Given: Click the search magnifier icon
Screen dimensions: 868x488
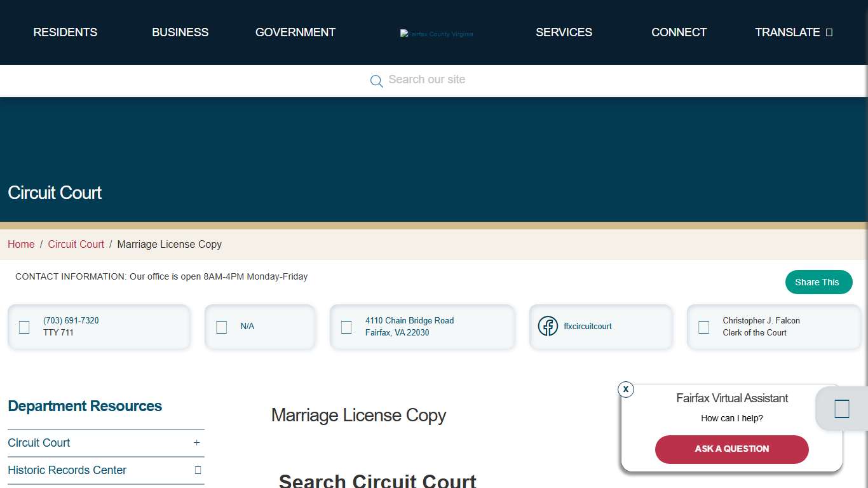Looking at the screenshot, I should (376, 81).
